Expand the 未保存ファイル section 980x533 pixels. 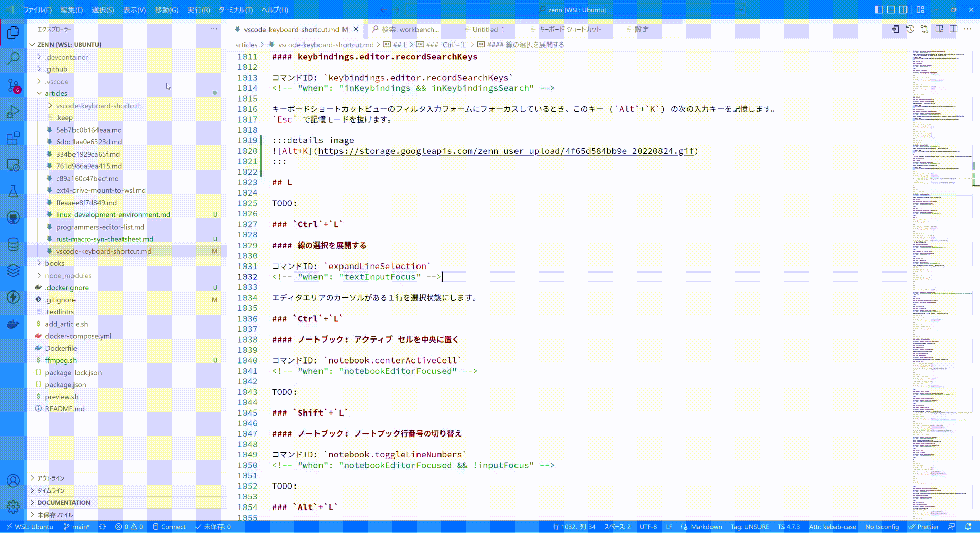(x=126, y=515)
